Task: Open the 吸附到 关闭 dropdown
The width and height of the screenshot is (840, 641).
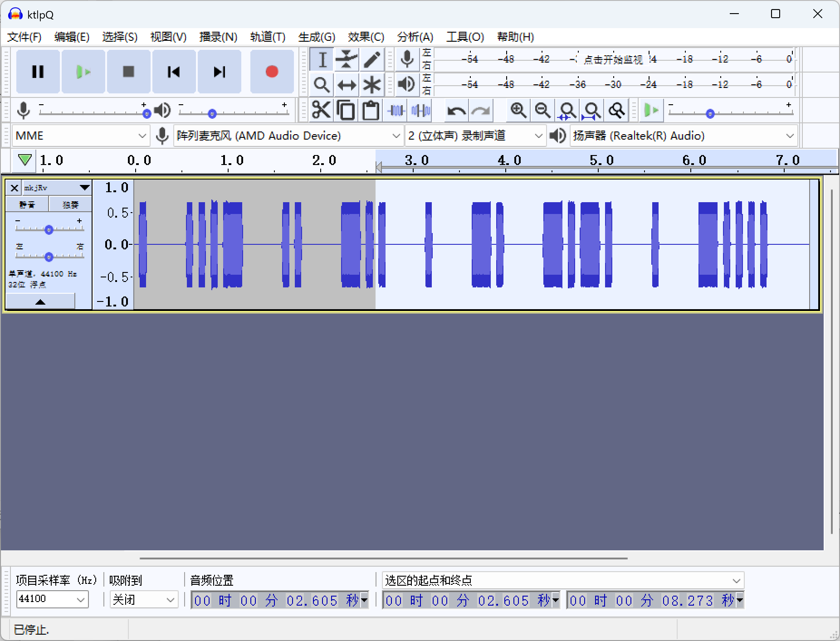Action: point(143,599)
